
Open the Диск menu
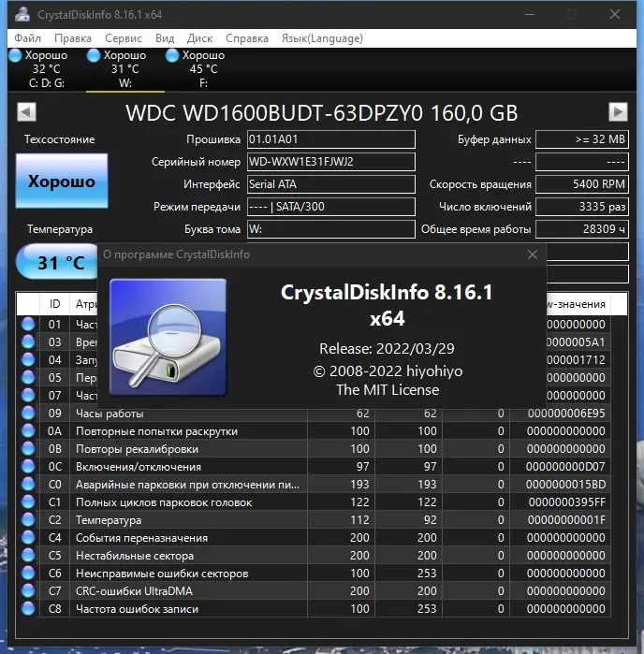click(199, 38)
